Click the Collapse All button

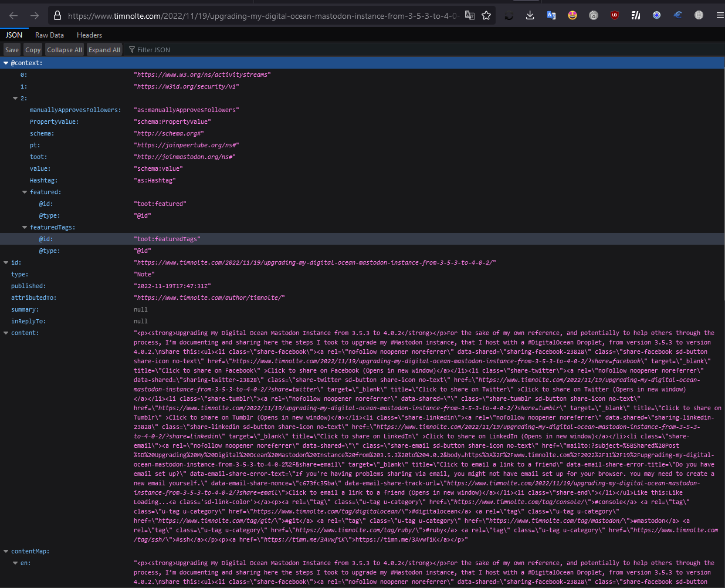click(x=65, y=50)
